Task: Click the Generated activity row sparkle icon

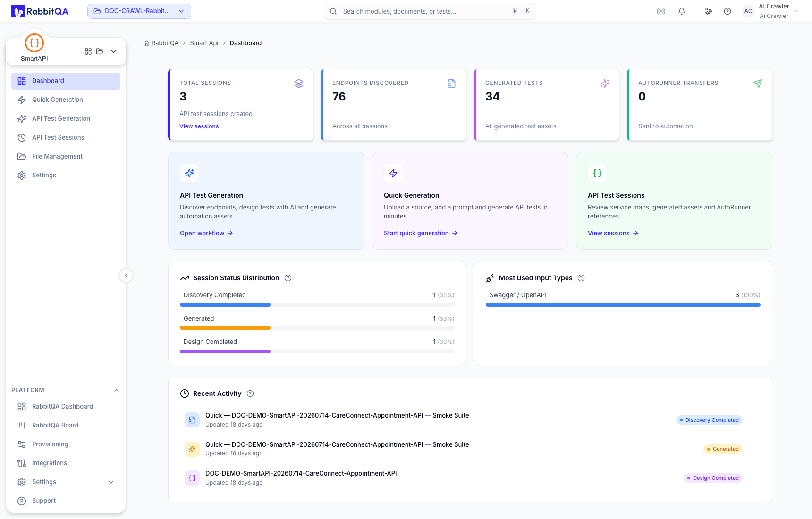Action: point(192,449)
